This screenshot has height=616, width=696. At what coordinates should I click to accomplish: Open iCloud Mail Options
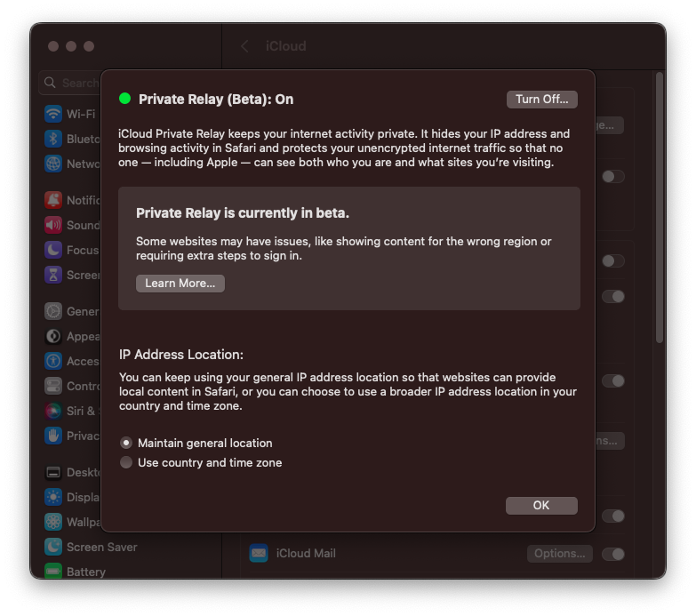click(560, 554)
